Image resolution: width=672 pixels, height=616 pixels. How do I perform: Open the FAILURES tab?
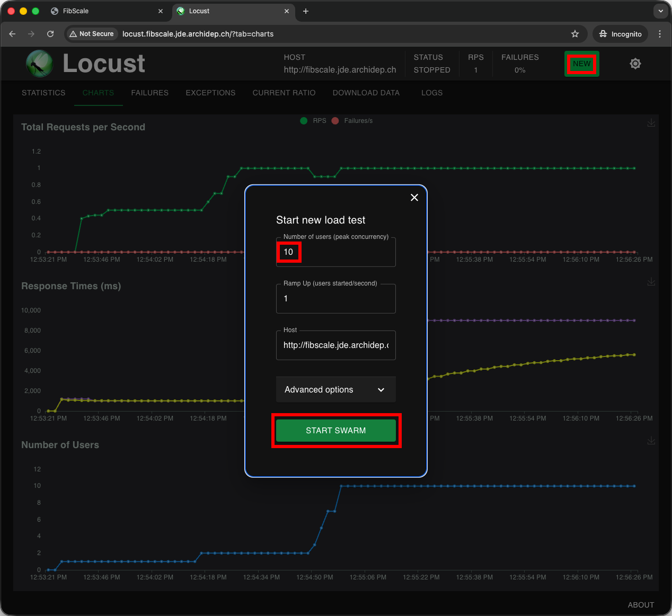point(149,93)
